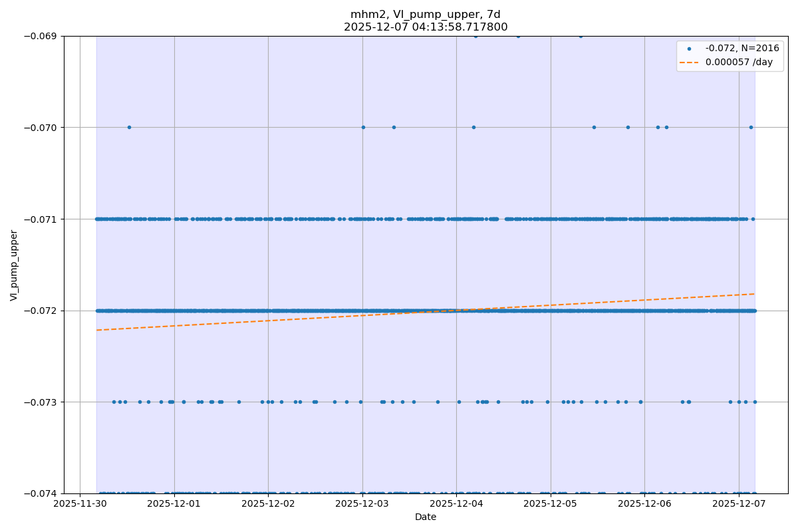798x532 pixels.
Task: Click the plot title "mhm2, VI_pump_upper, 7d"
Action: click(426, 15)
